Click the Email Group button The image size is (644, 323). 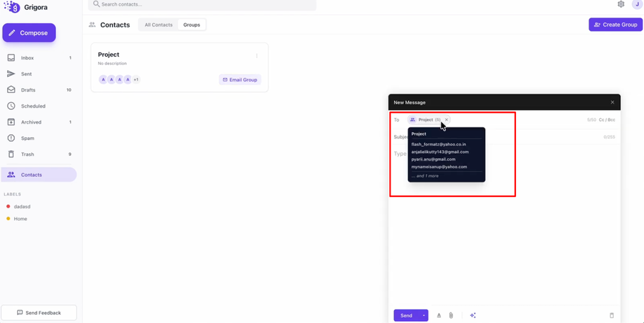click(x=240, y=80)
